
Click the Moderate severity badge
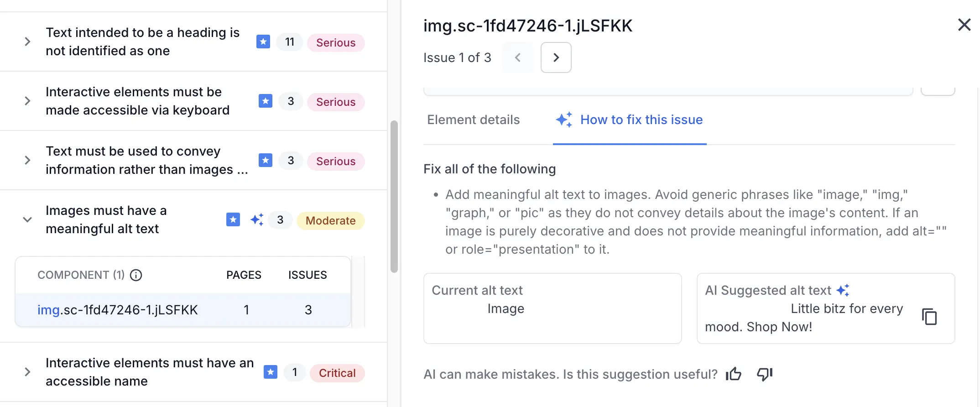[x=330, y=221]
